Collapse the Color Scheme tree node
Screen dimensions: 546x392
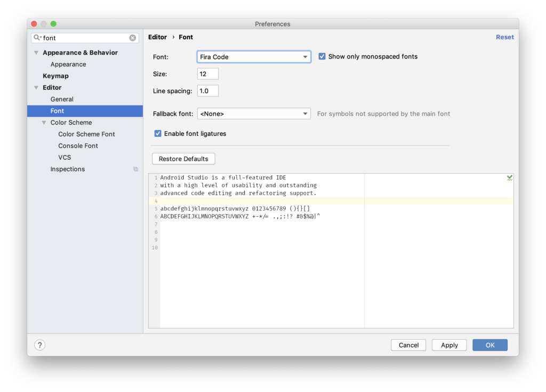click(x=44, y=123)
